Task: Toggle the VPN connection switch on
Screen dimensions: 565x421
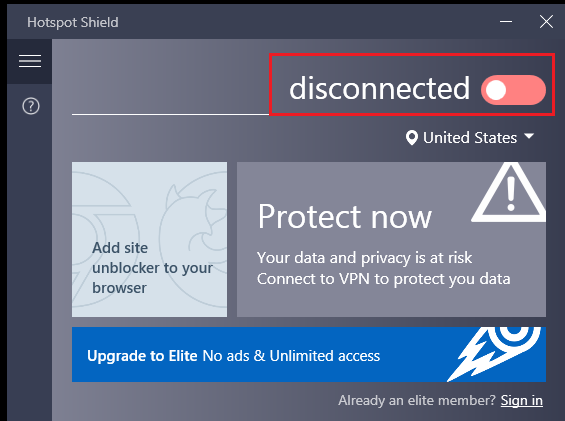Action: 513,90
